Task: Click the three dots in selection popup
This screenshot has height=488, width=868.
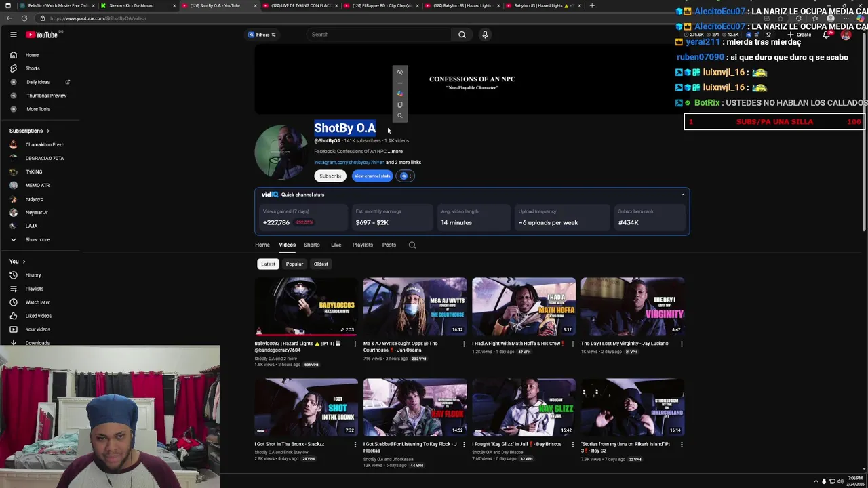Action: [x=400, y=83]
